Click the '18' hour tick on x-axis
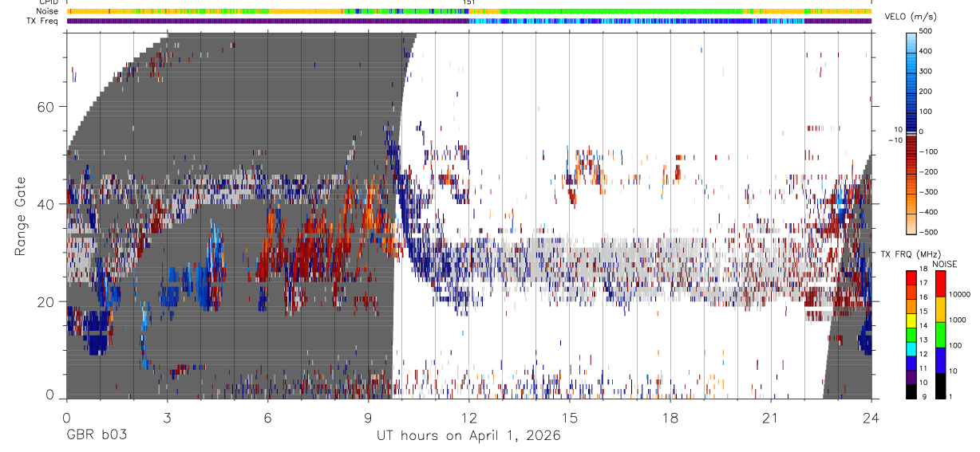The image size is (980, 452). 670,418
